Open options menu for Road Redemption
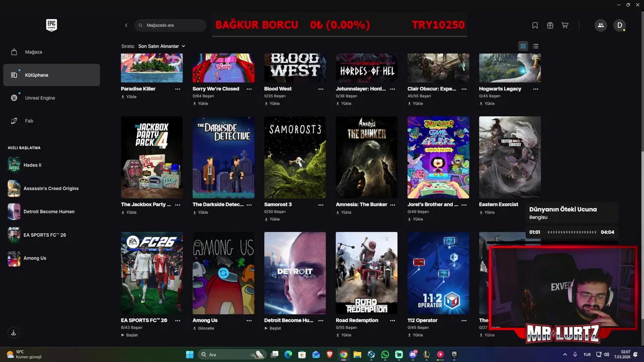The image size is (644, 362). [x=392, y=320]
